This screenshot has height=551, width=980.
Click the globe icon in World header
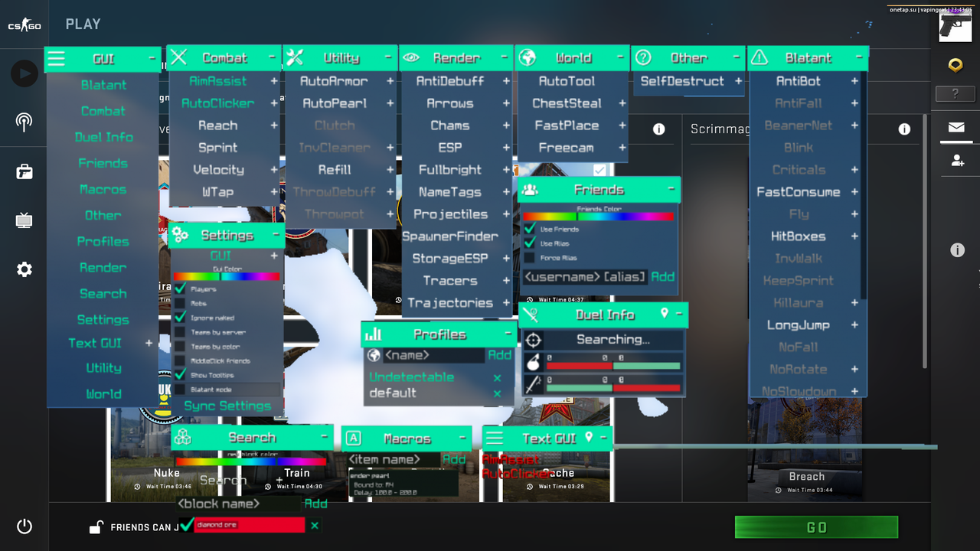click(527, 57)
